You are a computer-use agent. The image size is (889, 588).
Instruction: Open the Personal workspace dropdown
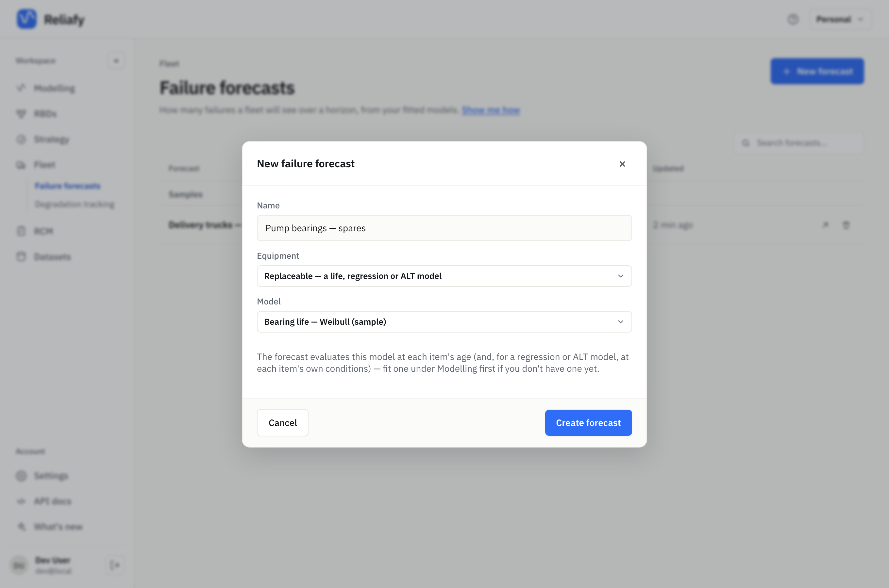pyautogui.click(x=840, y=19)
